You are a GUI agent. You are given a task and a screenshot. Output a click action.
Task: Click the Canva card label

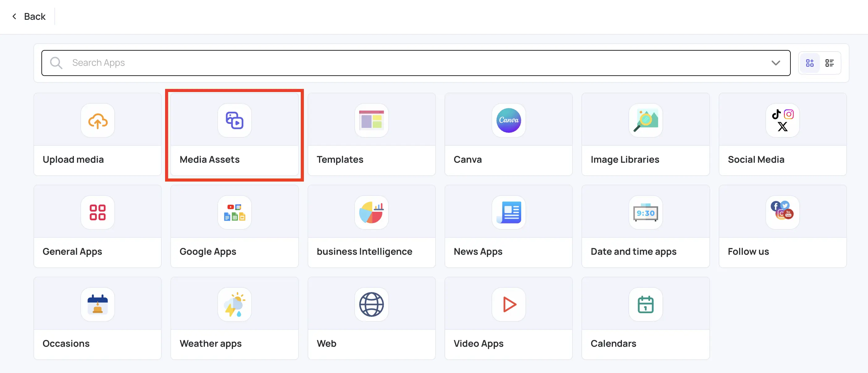468,160
